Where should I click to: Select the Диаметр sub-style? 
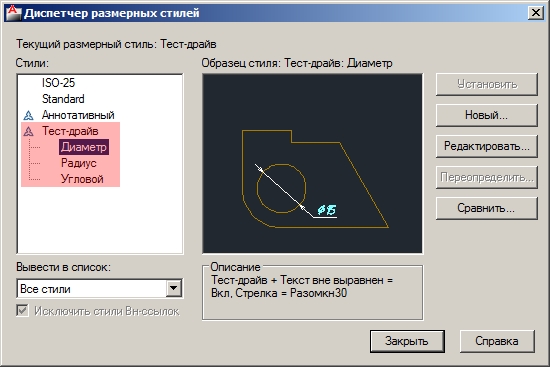point(84,147)
